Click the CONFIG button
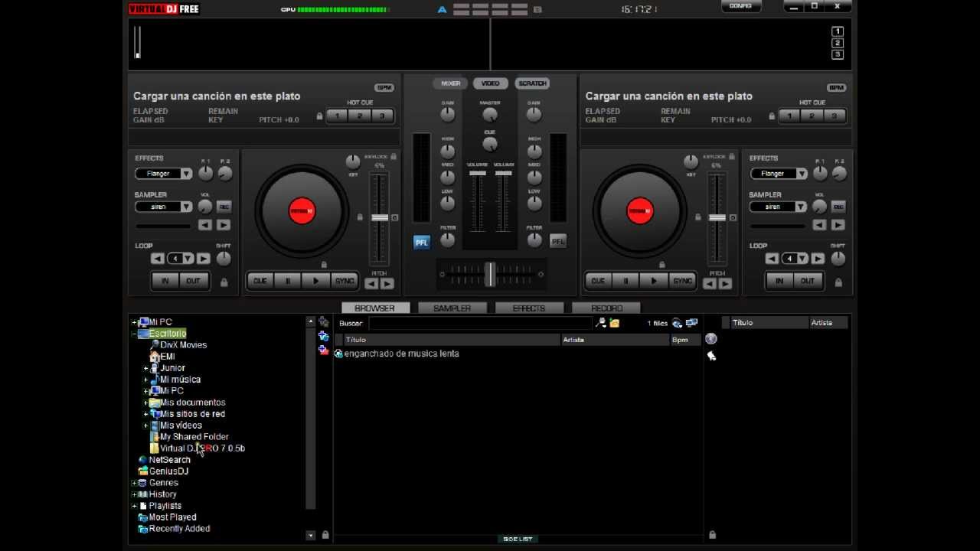 740,6
